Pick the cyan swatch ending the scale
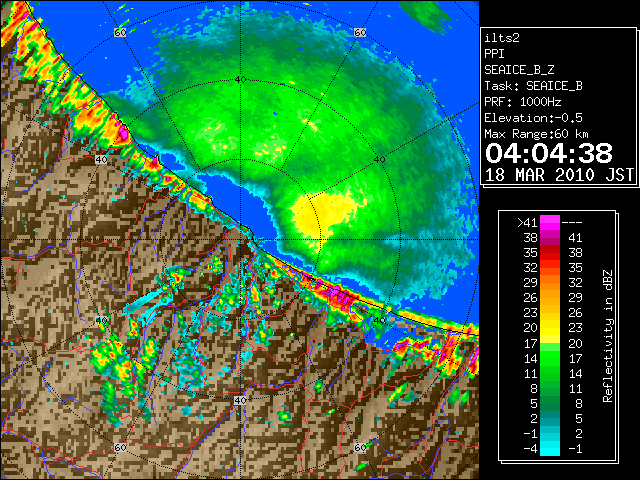The image size is (640, 480). click(x=550, y=449)
